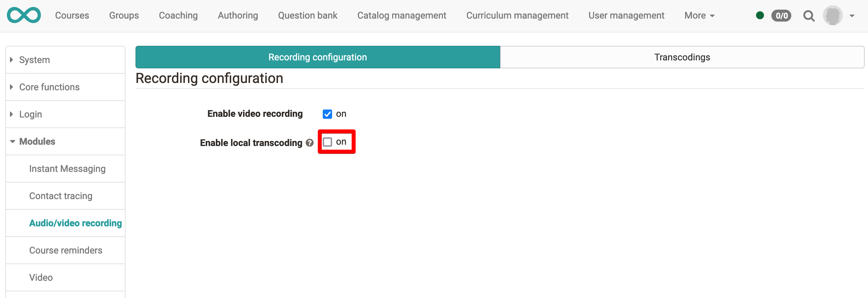Screen dimensions: 868x298
Task: Click the OpenOlat infinity logo
Action: 24,16
